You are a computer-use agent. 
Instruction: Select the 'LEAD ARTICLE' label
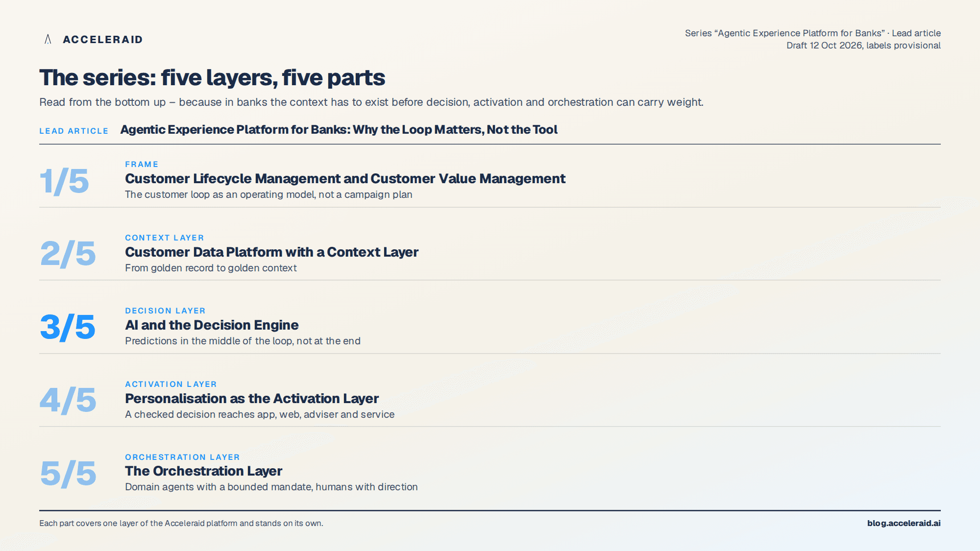click(74, 131)
